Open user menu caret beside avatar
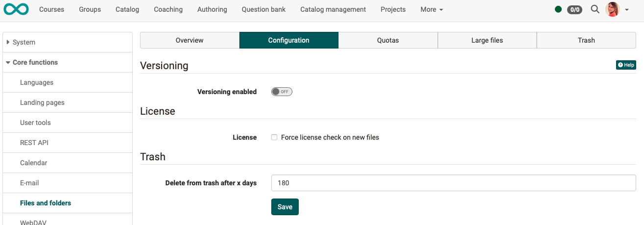The height and width of the screenshot is (225, 644). (x=627, y=10)
